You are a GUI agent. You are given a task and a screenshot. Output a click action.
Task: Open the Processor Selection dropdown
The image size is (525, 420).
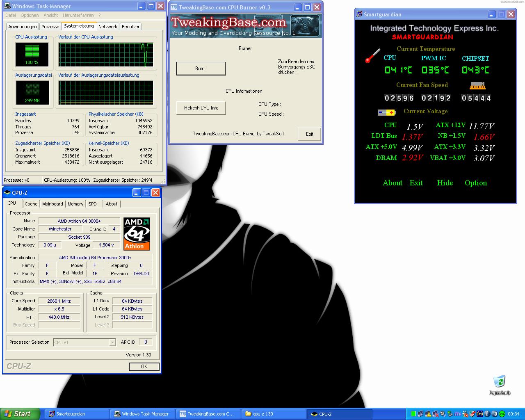pos(112,342)
